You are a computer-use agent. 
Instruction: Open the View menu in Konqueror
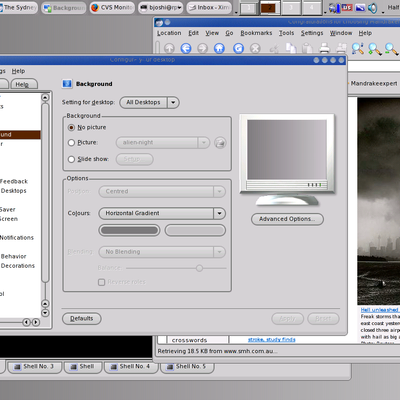point(212,33)
